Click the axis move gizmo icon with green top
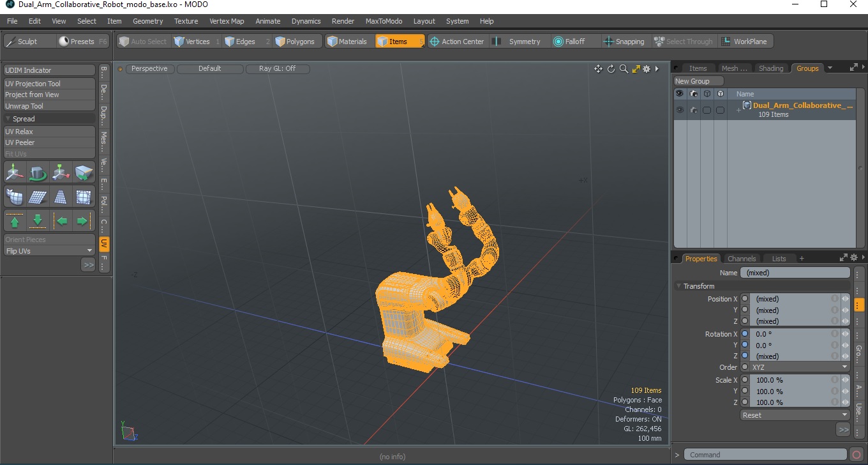 [61, 172]
